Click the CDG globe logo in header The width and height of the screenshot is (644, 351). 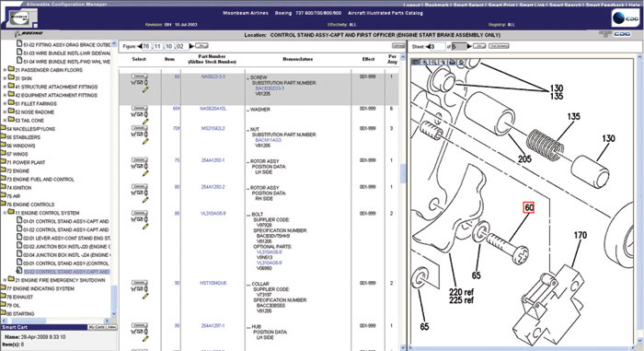click(x=625, y=18)
